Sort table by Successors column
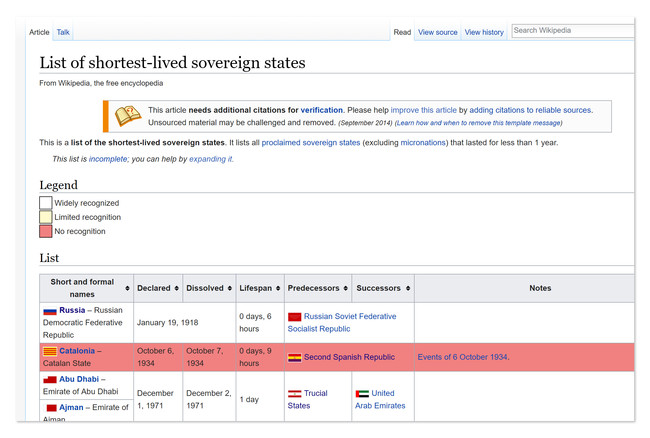This screenshot has width=650, height=438. click(x=408, y=288)
